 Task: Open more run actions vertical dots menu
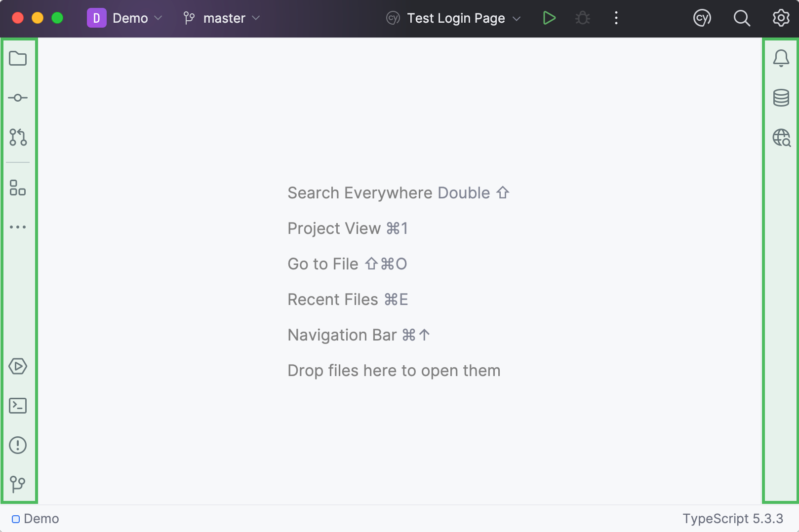point(616,18)
